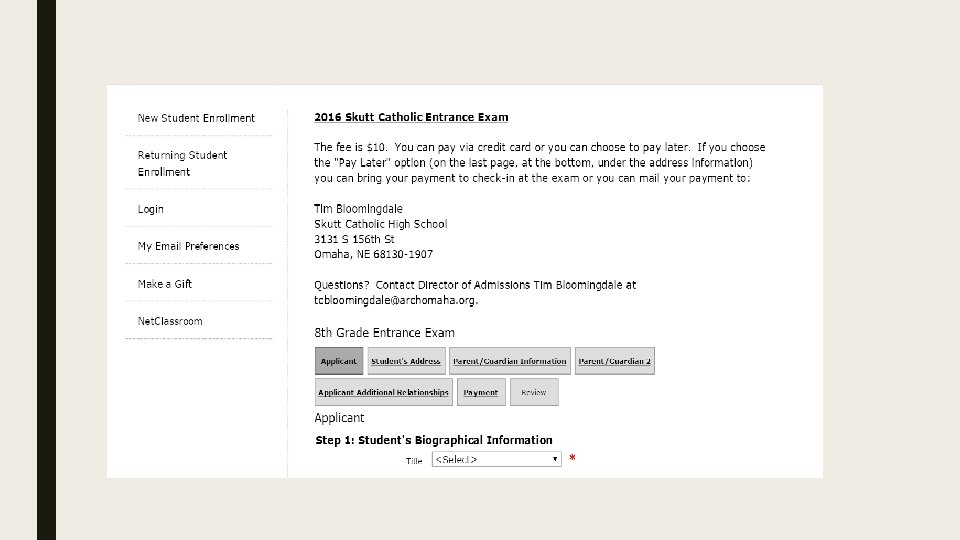Click the Login link in sidebar
This screenshot has height=540, width=960.
click(x=151, y=209)
